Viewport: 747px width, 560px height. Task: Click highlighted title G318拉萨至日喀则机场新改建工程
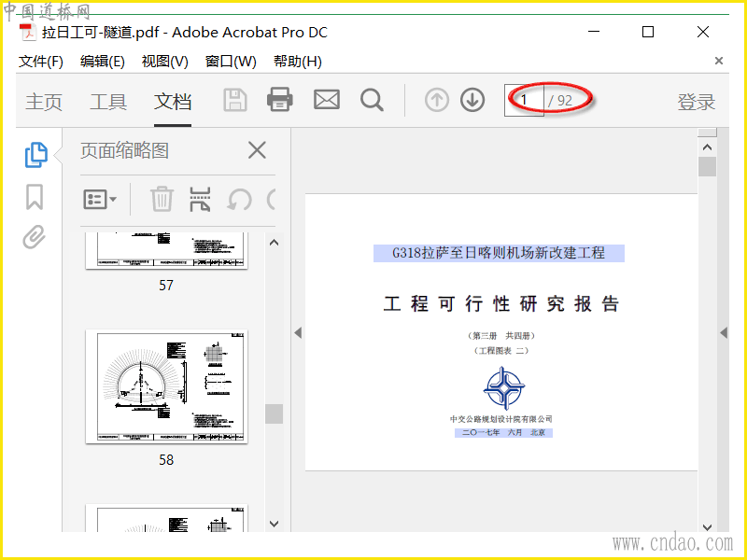pyautogui.click(x=499, y=253)
